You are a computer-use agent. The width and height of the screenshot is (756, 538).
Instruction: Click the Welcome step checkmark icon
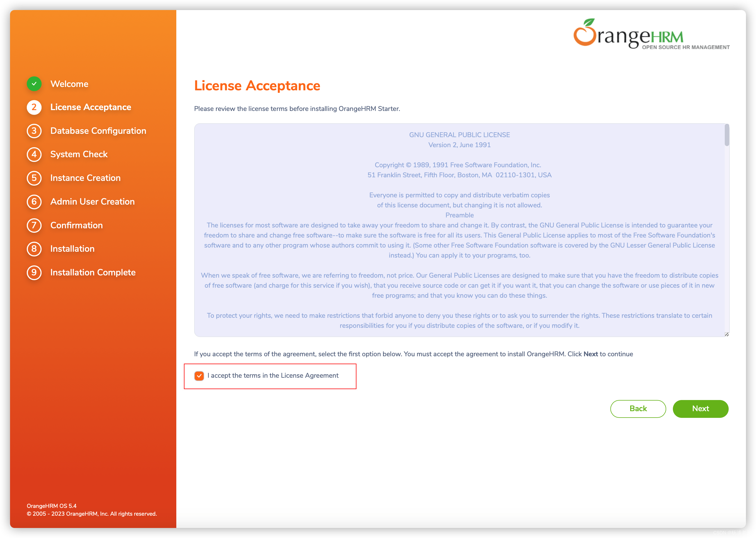[34, 83]
